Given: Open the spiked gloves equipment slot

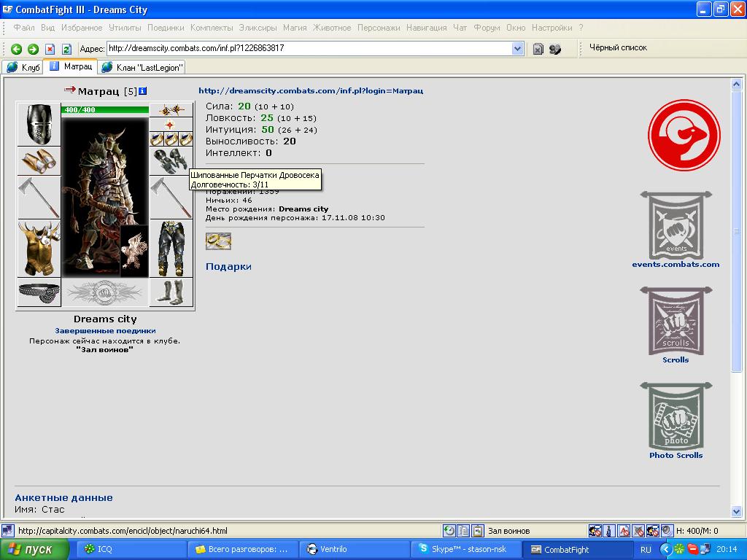Looking at the screenshot, I should click(x=171, y=161).
